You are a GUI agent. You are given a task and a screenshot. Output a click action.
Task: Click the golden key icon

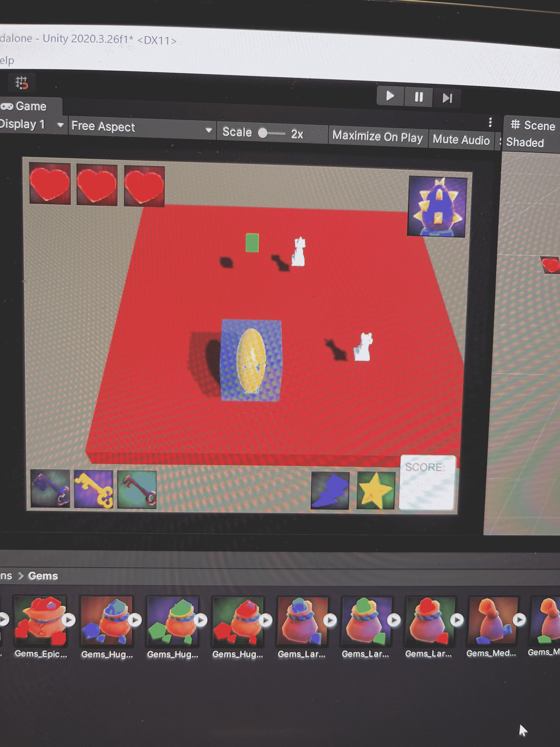94,489
